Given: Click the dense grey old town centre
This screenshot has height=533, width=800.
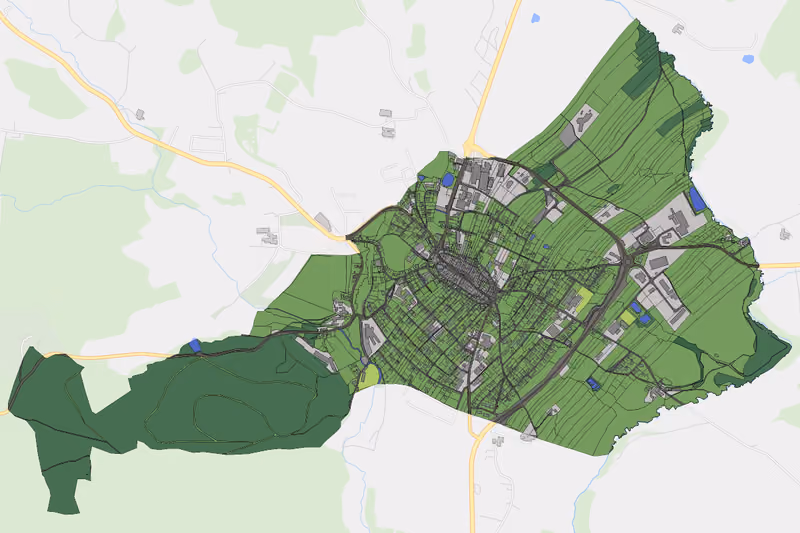Looking at the screenshot, I should 465,275.
